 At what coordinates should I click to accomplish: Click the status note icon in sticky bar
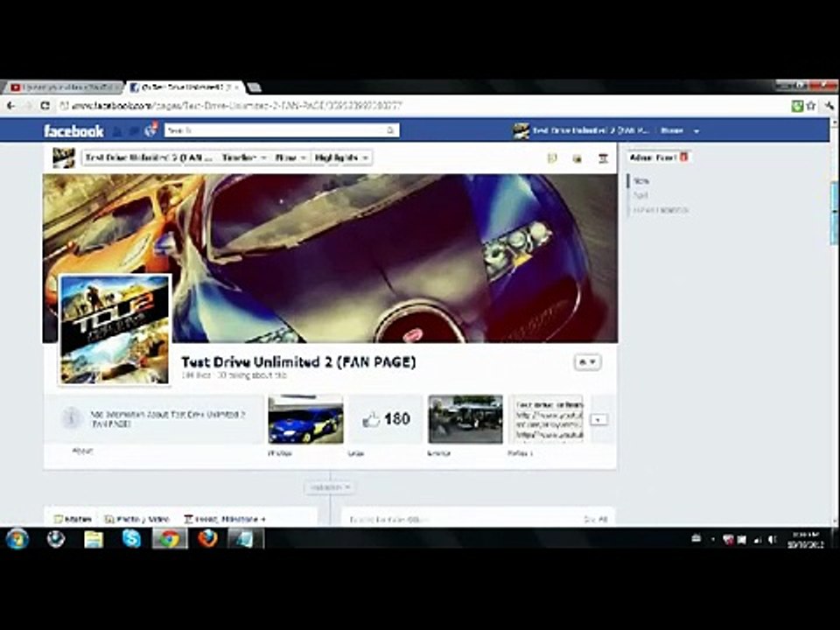point(552,158)
